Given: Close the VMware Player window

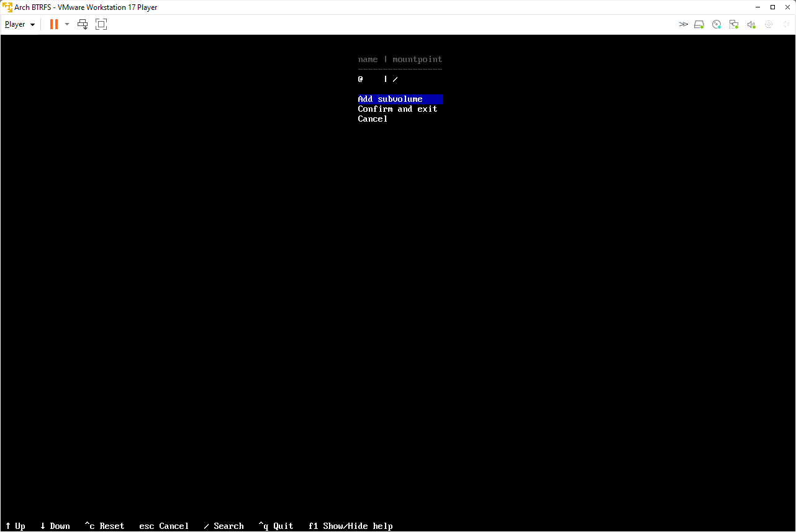Looking at the screenshot, I should point(787,7).
